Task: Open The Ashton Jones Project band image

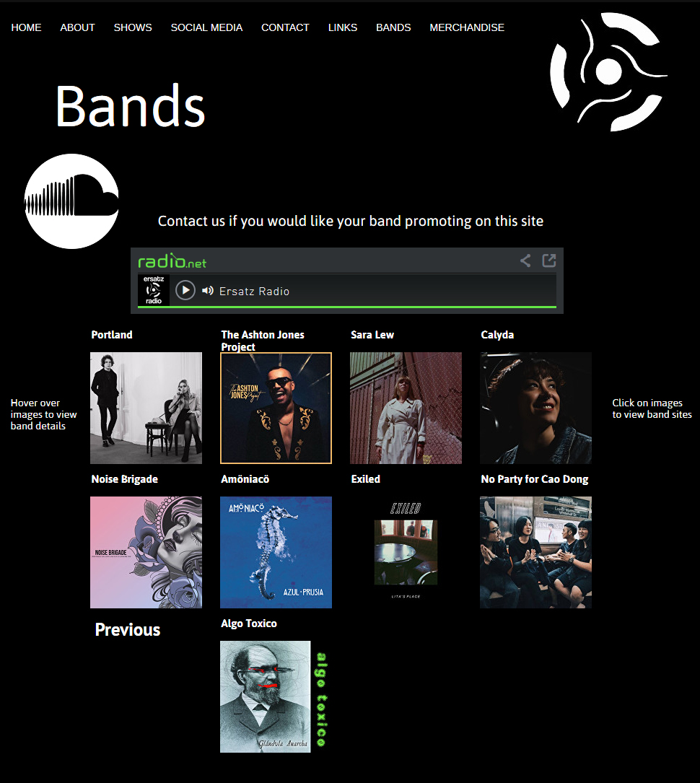Action: point(276,408)
